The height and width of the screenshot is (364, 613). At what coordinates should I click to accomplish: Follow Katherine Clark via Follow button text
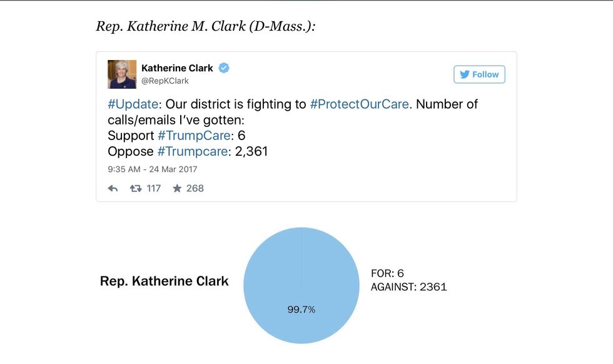(485, 74)
